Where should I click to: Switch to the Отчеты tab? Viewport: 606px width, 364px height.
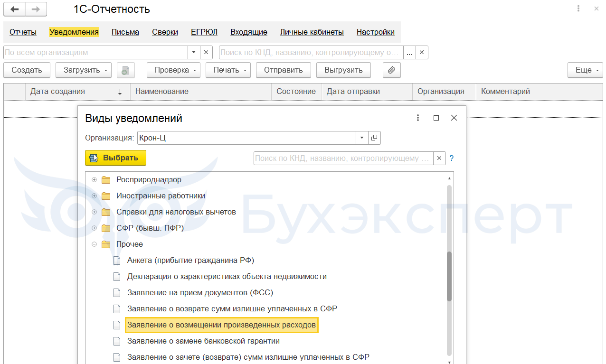[23, 32]
